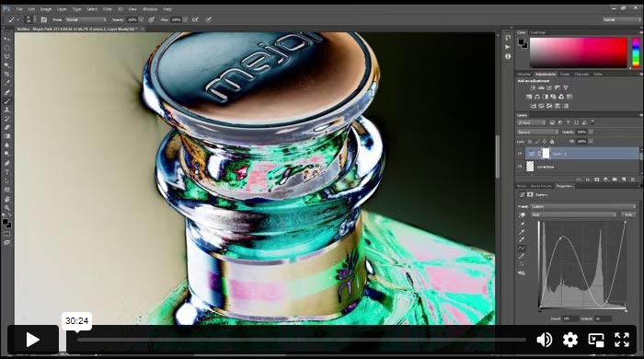Add a Threshold adjustment layer

[549, 106]
